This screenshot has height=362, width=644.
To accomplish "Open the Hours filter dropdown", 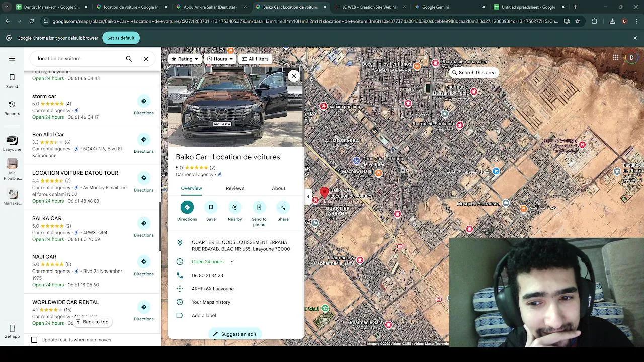I will click(x=220, y=59).
